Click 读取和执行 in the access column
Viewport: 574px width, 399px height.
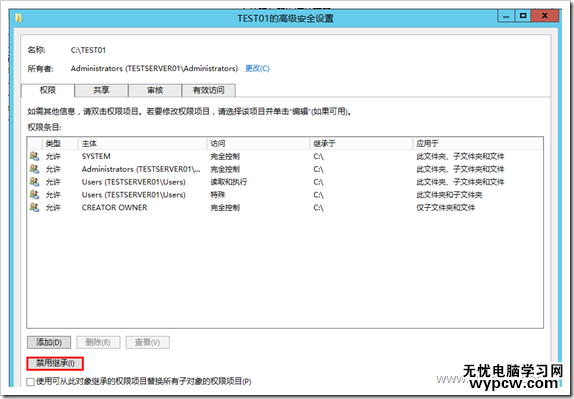[229, 182]
